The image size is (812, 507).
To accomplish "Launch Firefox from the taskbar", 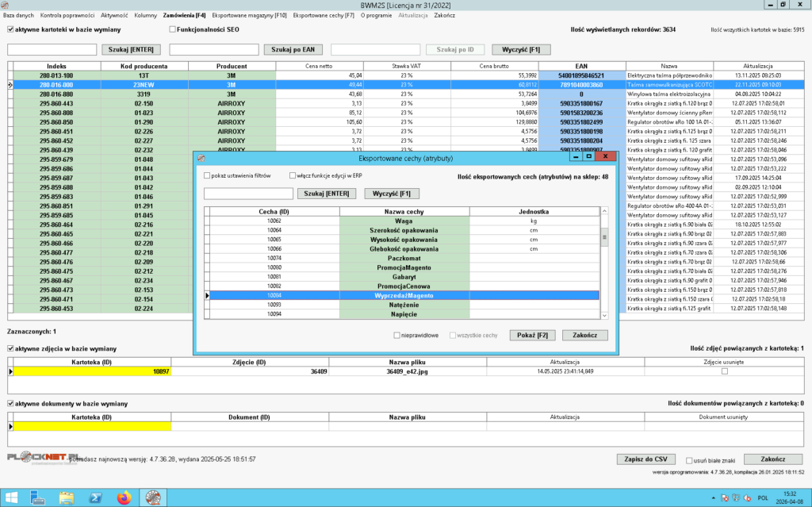I will (123, 497).
